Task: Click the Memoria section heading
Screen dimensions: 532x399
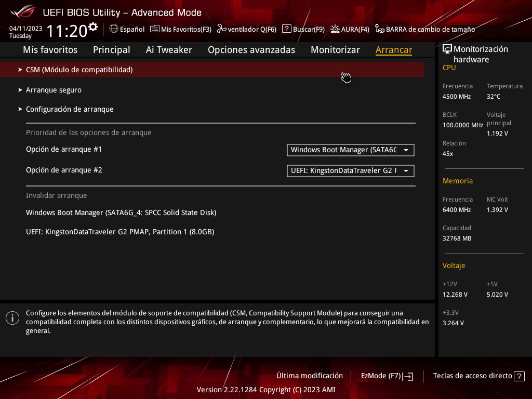Action: (x=458, y=181)
